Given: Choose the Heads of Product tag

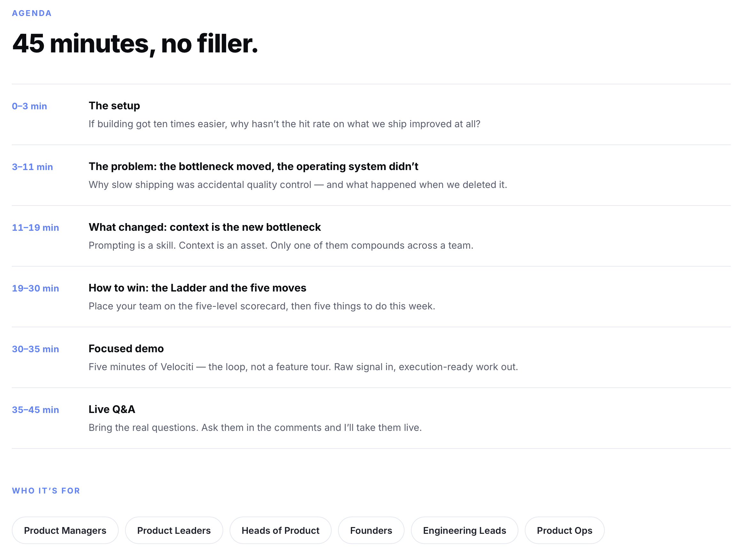Looking at the screenshot, I should (280, 530).
